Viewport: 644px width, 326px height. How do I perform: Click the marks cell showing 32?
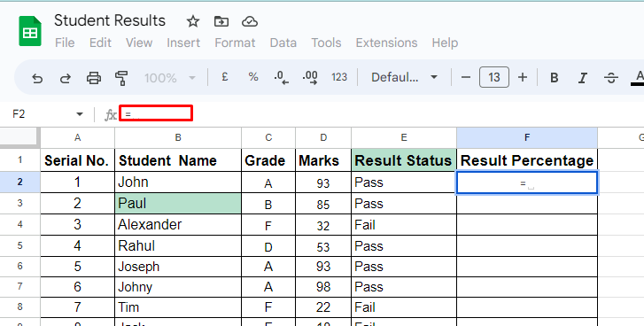(323, 225)
